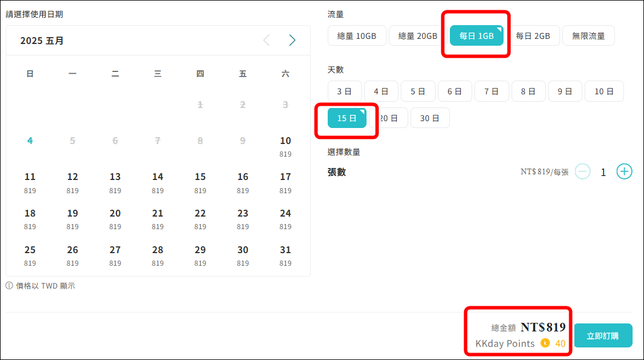Select 3 日 duration

344,91
